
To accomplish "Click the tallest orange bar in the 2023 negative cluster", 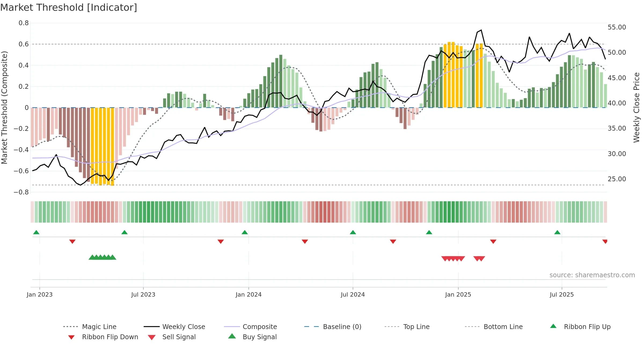I will 112,147.
